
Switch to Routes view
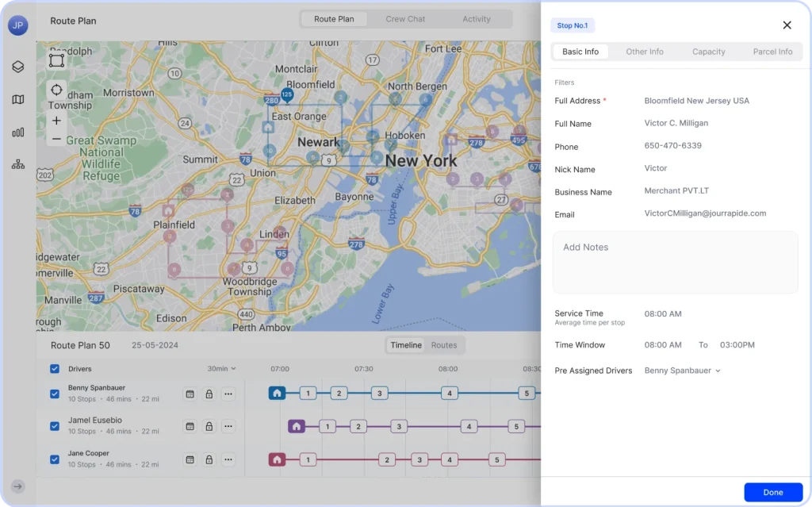tap(444, 345)
